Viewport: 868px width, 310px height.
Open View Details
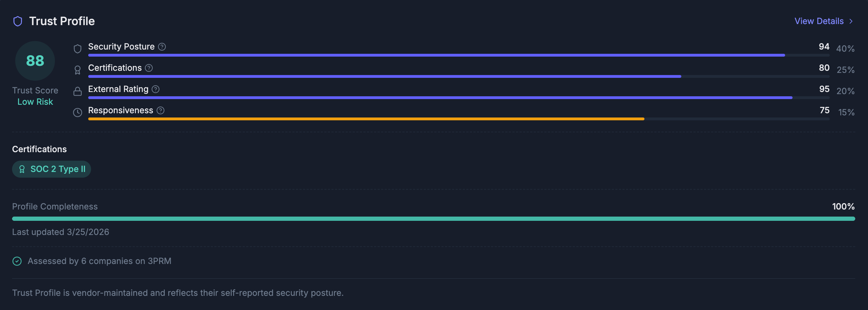coord(819,21)
